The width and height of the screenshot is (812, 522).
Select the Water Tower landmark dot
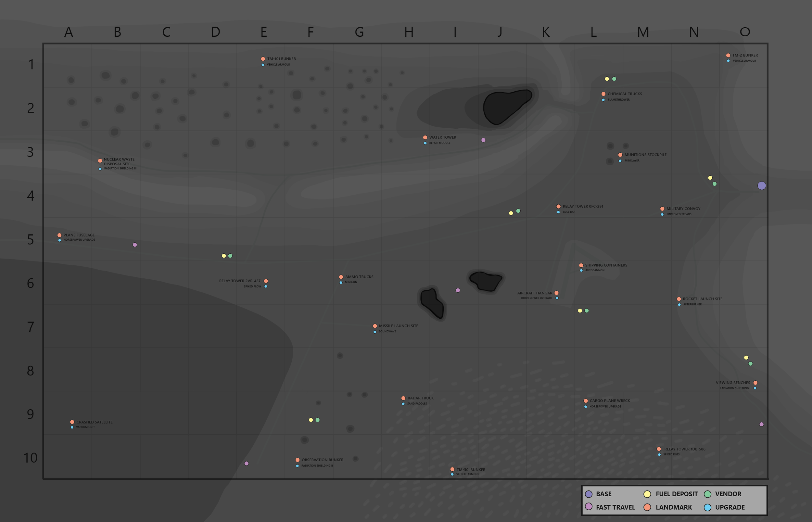coord(425,137)
